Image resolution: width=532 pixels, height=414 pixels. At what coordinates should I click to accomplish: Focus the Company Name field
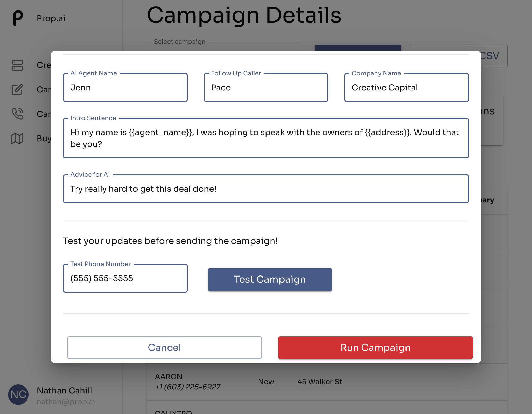pyautogui.click(x=407, y=88)
